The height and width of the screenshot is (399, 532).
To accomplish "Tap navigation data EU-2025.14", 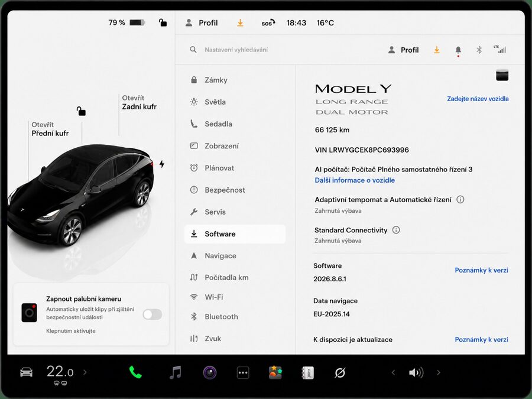I will pos(331,314).
